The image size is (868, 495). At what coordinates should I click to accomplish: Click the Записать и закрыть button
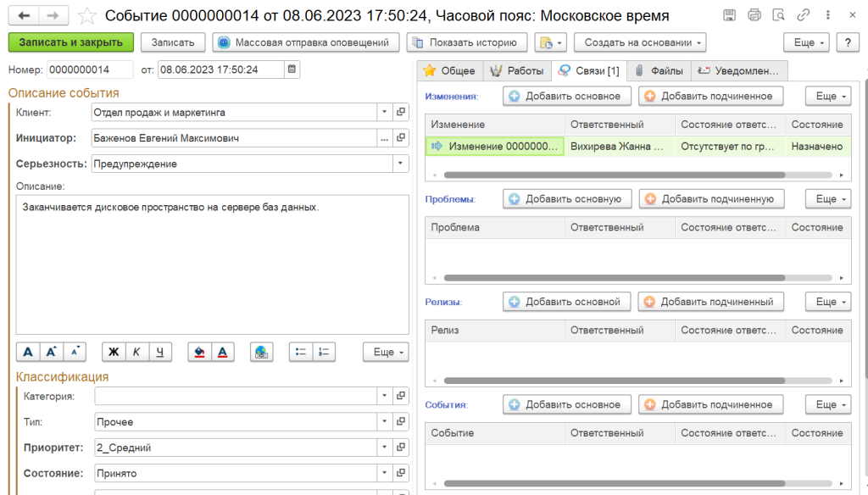71,42
